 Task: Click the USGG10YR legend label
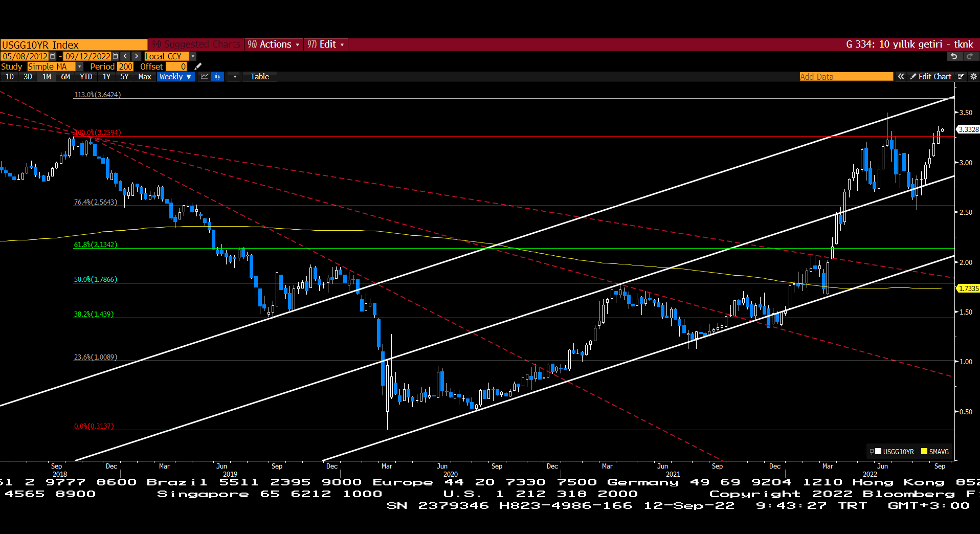pyautogui.click(x=898, y=452)
